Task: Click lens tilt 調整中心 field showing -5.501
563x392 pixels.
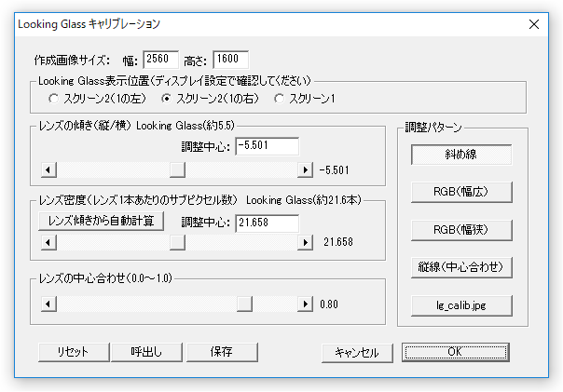Action: coord(267,146)
